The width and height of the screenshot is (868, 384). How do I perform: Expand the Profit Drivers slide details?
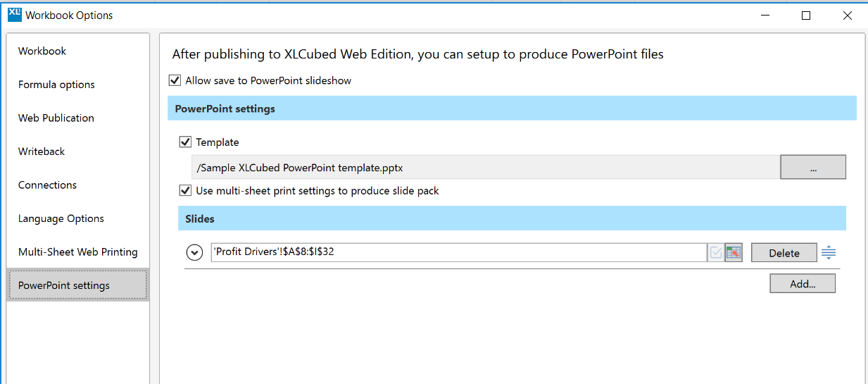coord(194,253)
